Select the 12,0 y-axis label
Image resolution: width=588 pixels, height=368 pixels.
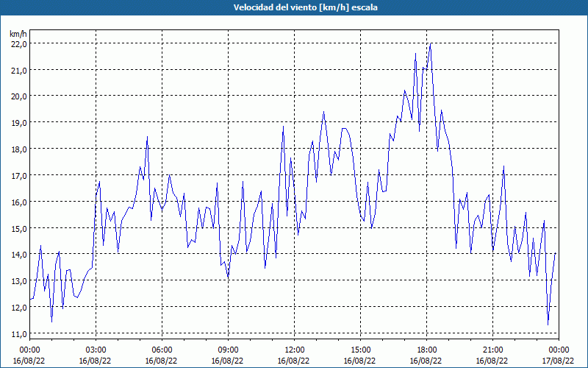pos(19,307)
